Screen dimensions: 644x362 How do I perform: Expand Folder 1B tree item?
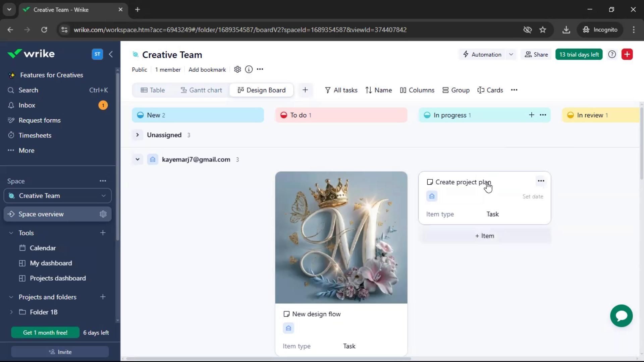click(11, 312)
